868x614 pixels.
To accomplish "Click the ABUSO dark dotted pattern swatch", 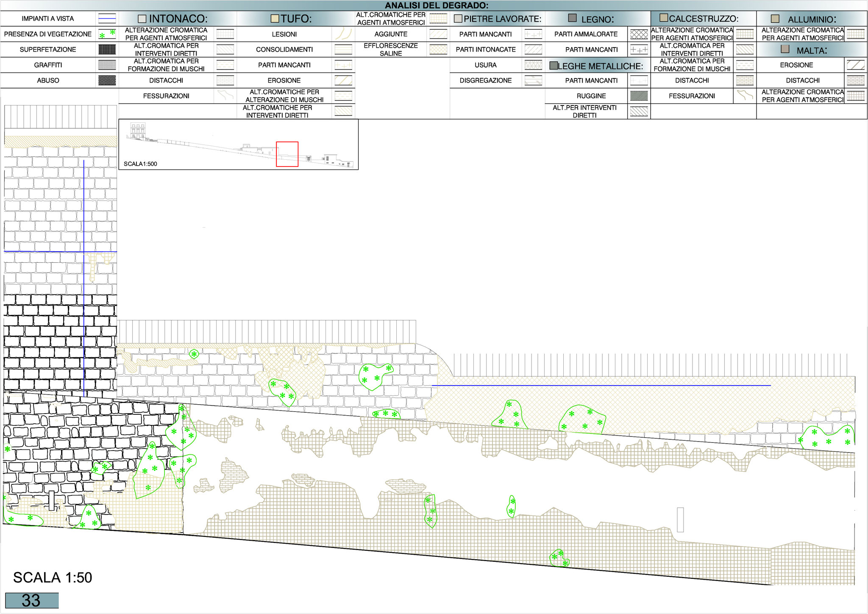I will point(107,81).
